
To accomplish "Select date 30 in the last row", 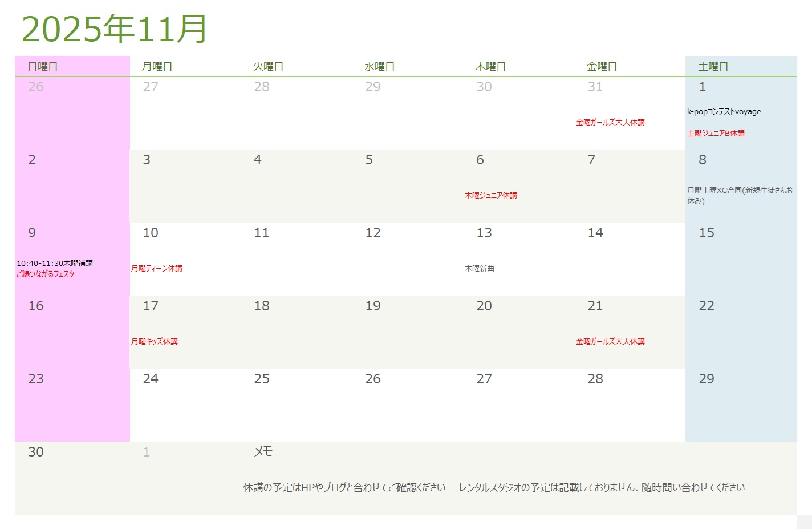I will [x=36, y=452].
